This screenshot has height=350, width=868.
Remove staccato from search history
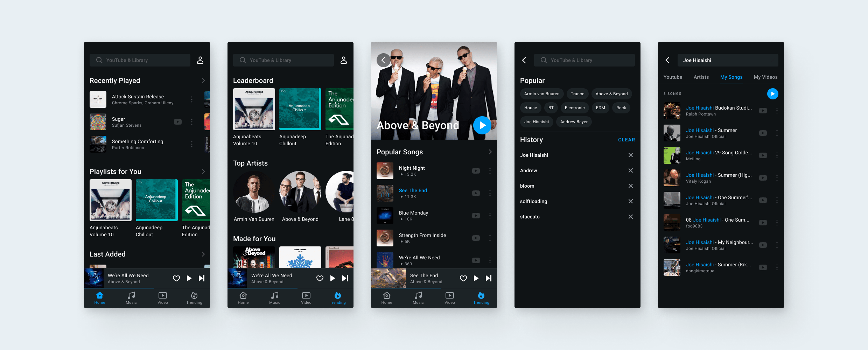pos(631,217)
